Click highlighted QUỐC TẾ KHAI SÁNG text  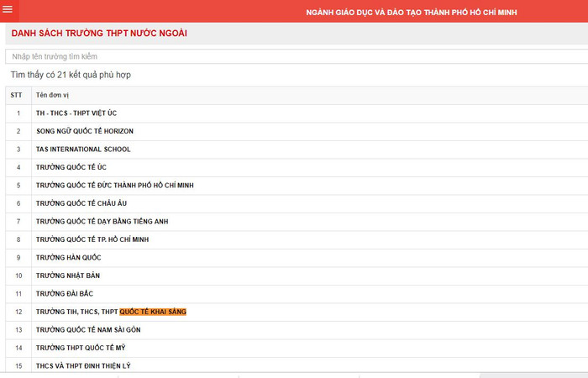(153, 312)
